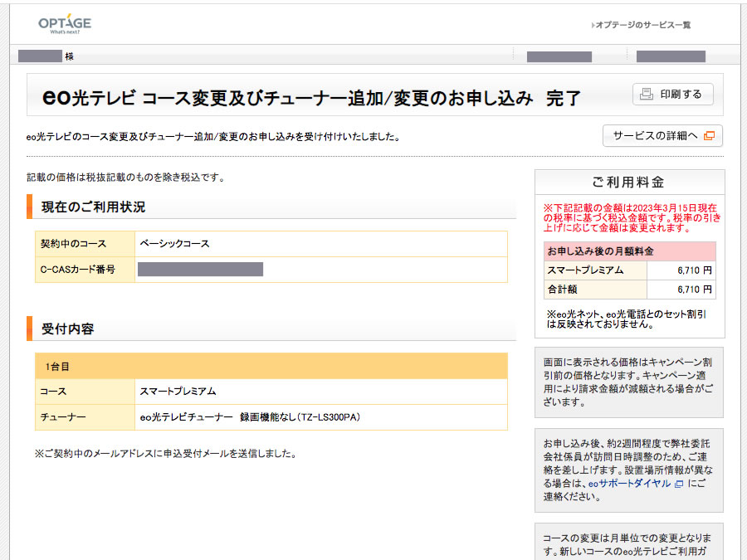Open eoサポートダイヤル link
Viewport: 747px width, 560px height.
point(629,484)
